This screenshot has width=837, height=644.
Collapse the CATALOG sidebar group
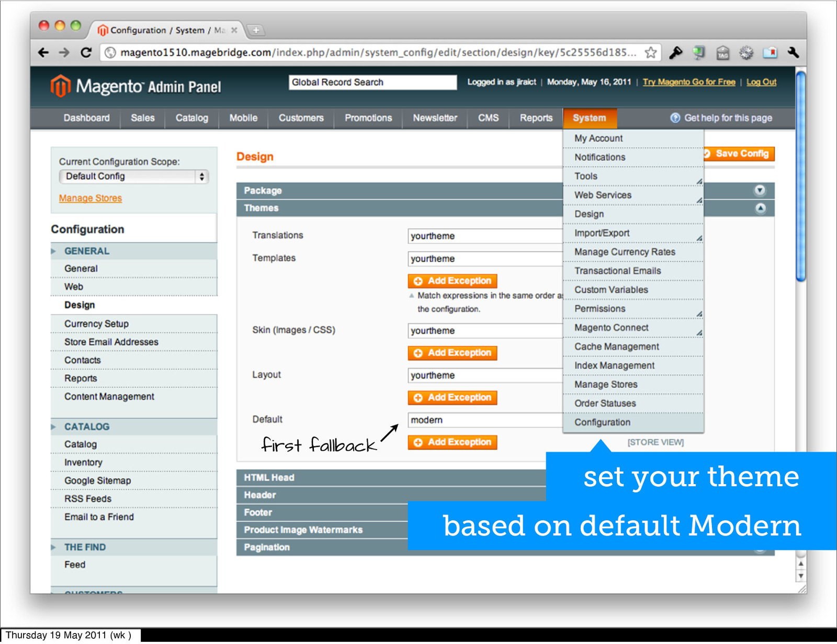coord(133,427)
